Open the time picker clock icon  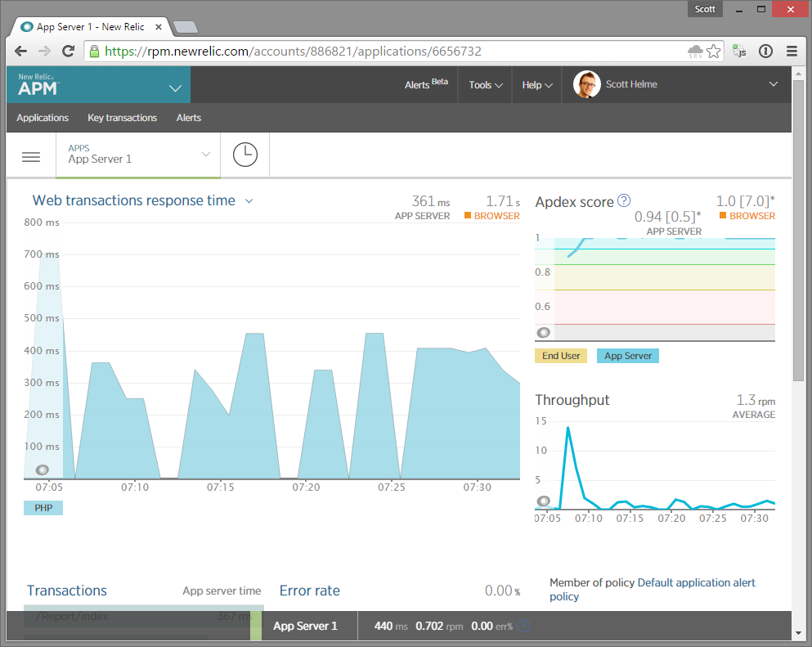tap(245, 155)
